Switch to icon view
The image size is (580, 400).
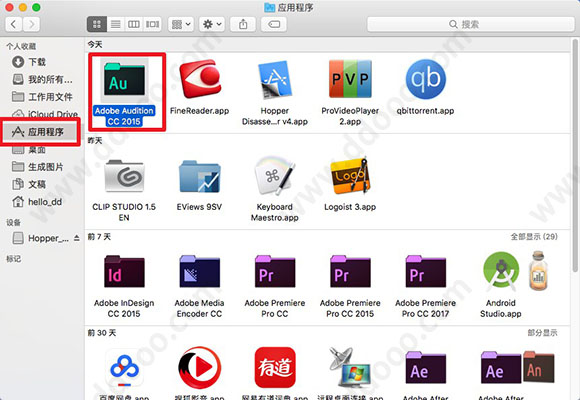[x=97, y=24]
